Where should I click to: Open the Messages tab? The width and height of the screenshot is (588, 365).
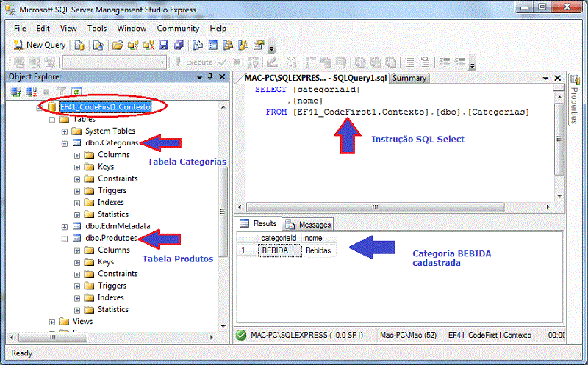click(308, 225)
